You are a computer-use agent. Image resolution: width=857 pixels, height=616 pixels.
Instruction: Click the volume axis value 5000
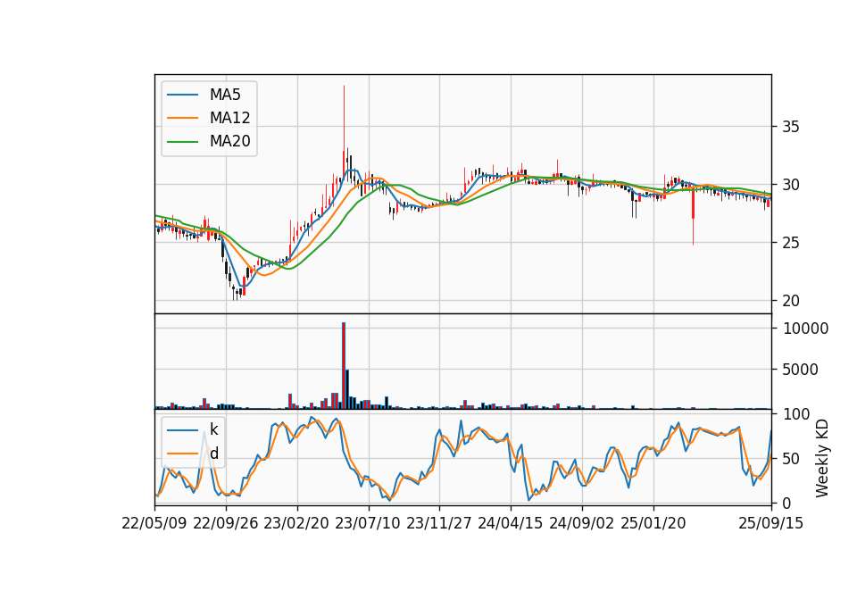click(x=800, y=370)
